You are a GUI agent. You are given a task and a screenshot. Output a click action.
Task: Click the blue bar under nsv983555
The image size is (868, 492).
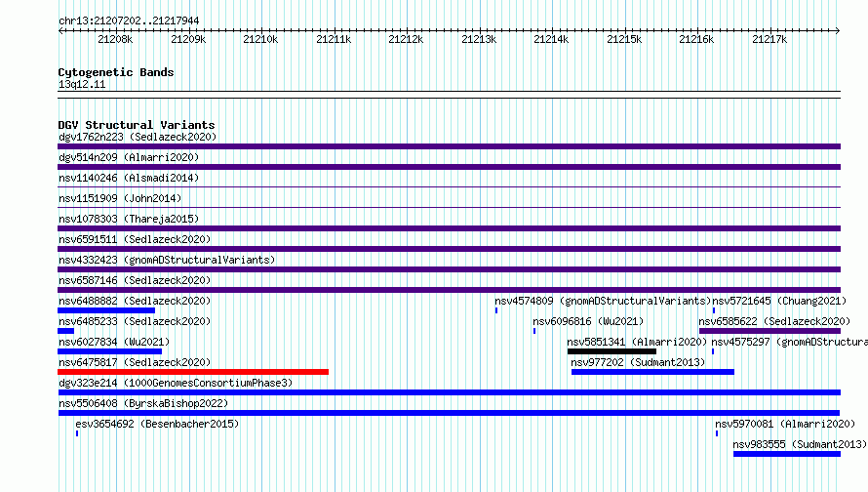pyautogui.click(x=787, y=454)
